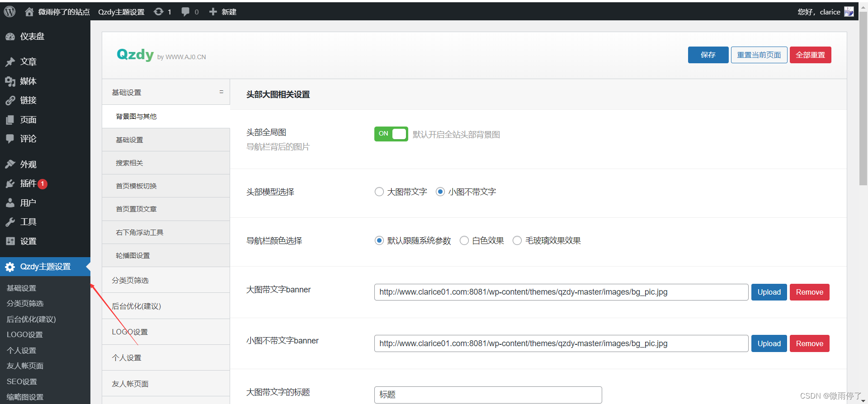Open SEO设置 in the admin submenu
868x404 pixels.
tap(22, 381)
